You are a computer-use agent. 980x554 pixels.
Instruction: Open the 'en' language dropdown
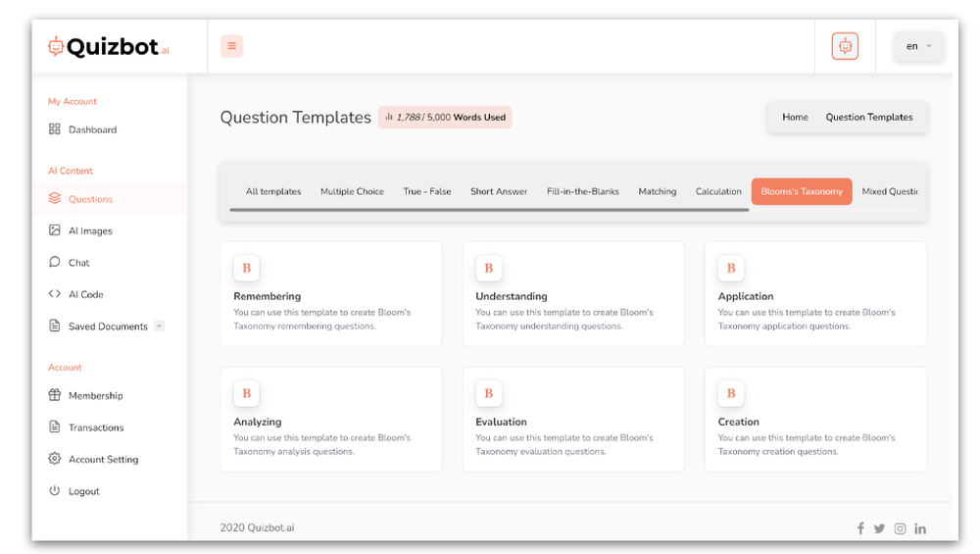(x=918, y=46)
